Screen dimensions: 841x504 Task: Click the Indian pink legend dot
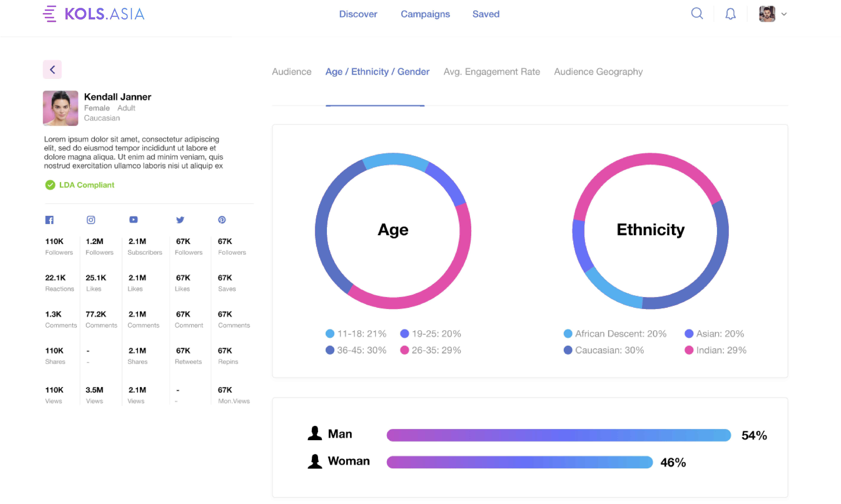(x=689, y=350)
